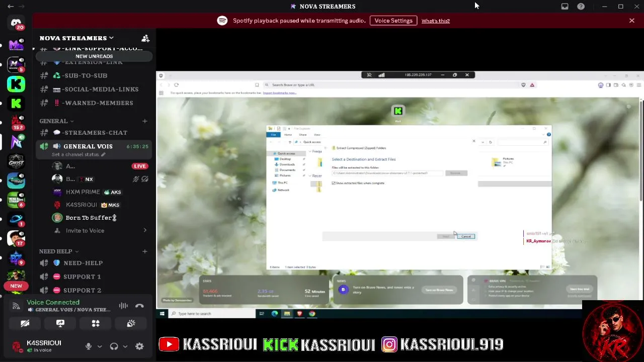Viewport: 644px width, 362px height.
Task: Join the SUPPORT 1 voice channel
Action: click(x=94, y=277)
